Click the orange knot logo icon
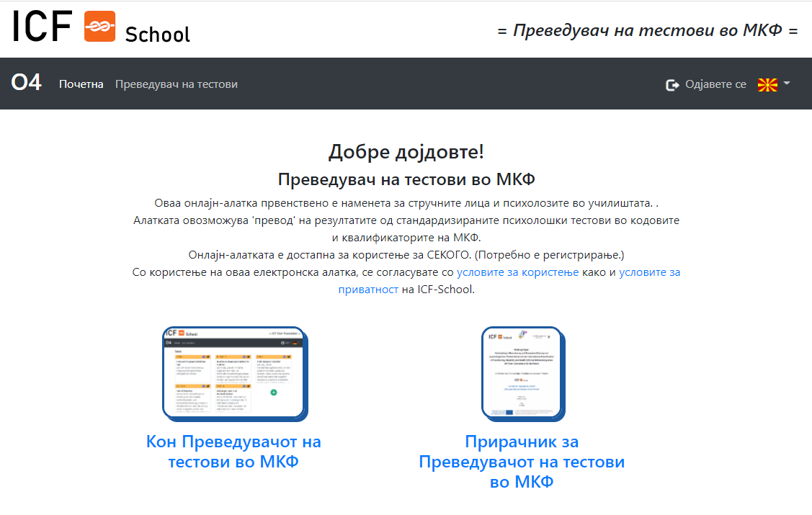The height and width of the screenshot is (515, 812). 100,26
